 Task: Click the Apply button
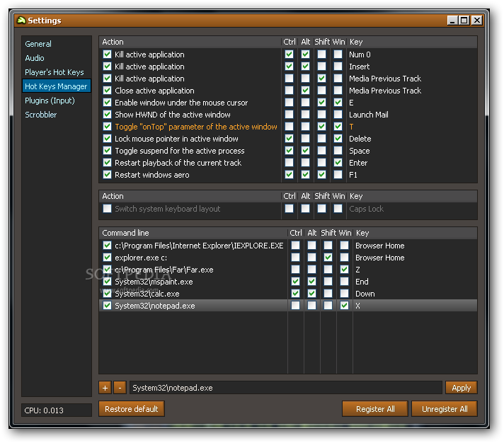[462, 388]
